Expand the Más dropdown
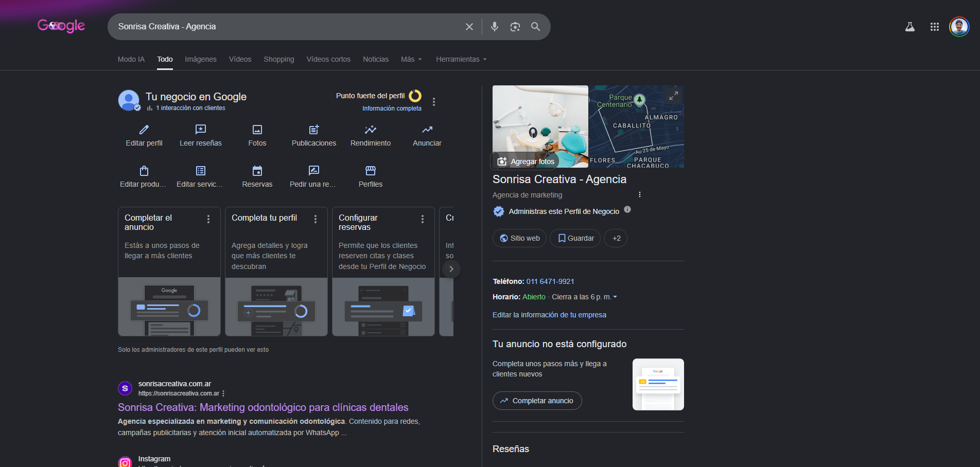 coord(411,59)
